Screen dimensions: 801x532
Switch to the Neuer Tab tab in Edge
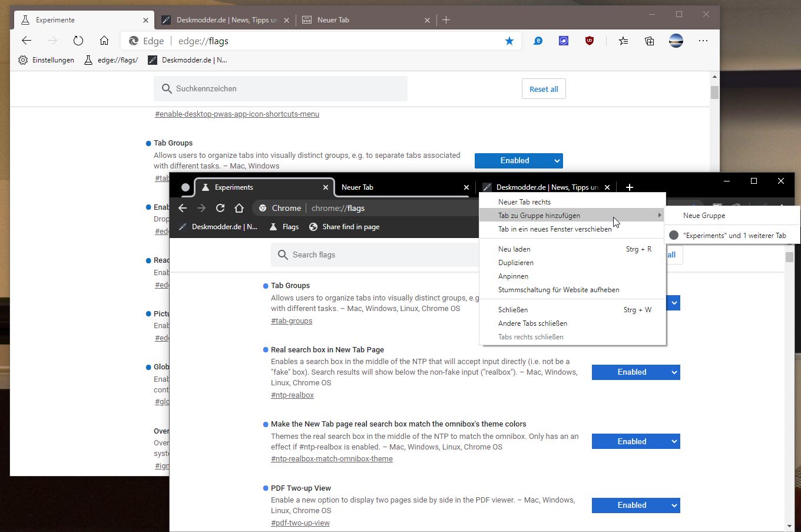point(365,20)
